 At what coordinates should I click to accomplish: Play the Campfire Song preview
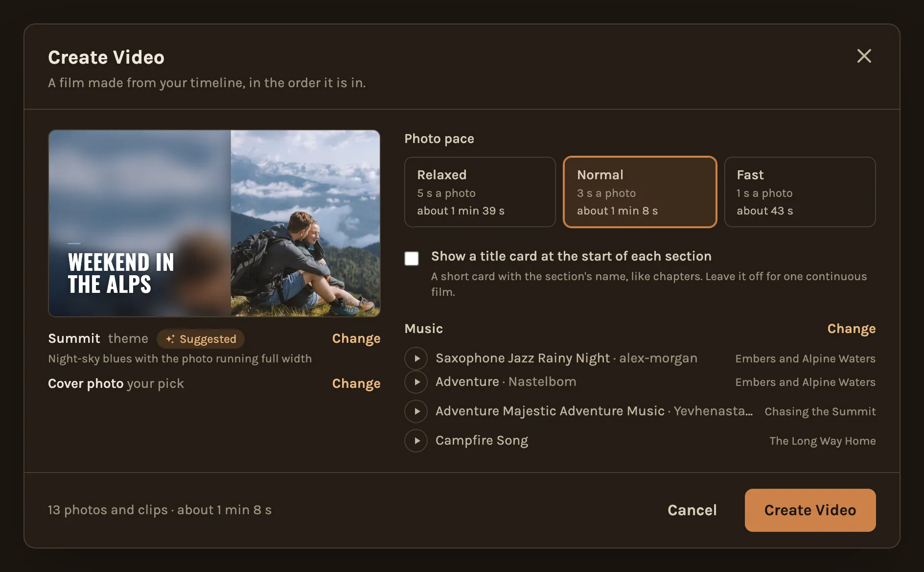(x=416, y=441)
